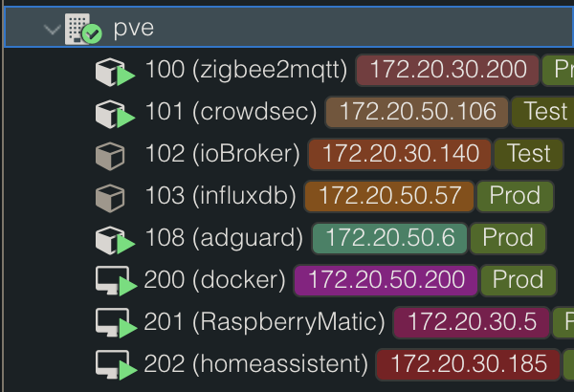Click the running container icon for adguard
Viewport: 574px width, 392px height.
[115, 241]
